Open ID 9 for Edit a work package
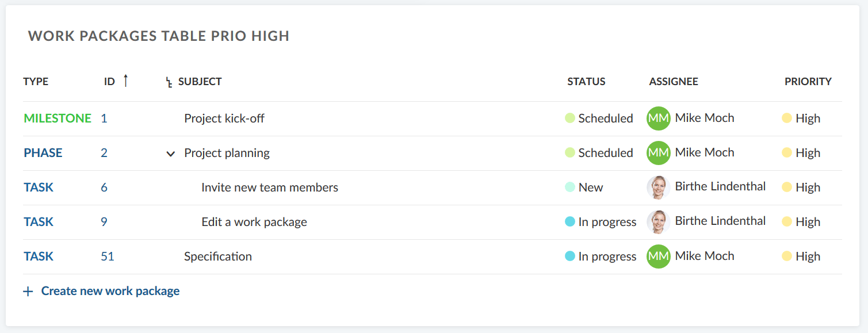Screen dimensions: 868x333 tap(104, 222)
